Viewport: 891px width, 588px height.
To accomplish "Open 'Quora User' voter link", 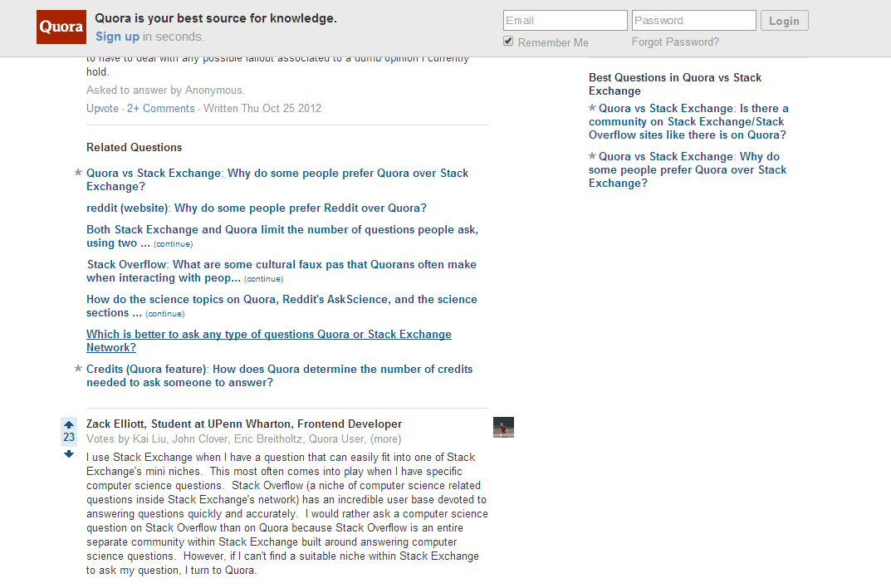I will coord(336,439).
